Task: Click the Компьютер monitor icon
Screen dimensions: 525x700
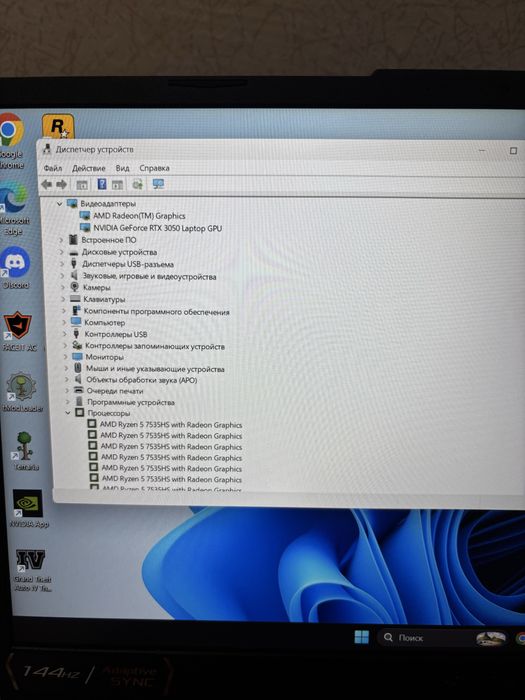Action: click(76, 322)
